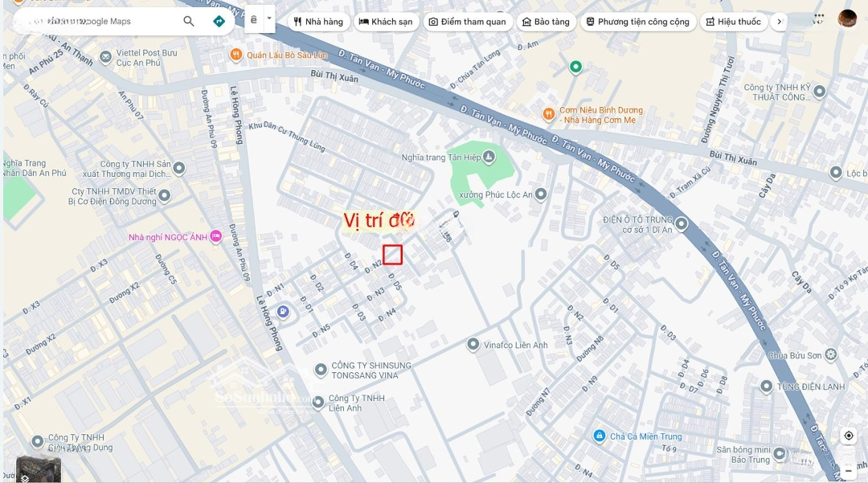Toggle the satellite layers thumbnail
The image size is (868, 483).
click(x=39, y=469)
